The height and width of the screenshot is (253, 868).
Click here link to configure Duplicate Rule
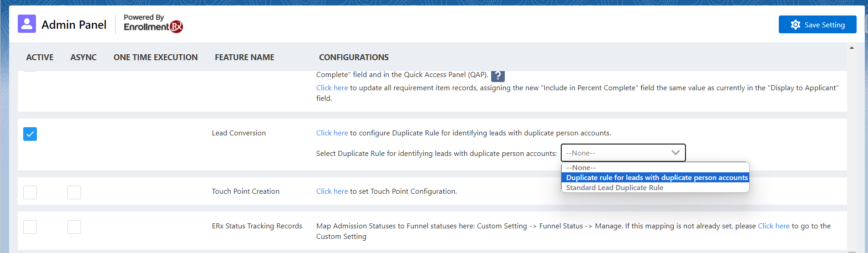(x=332, y=133)
